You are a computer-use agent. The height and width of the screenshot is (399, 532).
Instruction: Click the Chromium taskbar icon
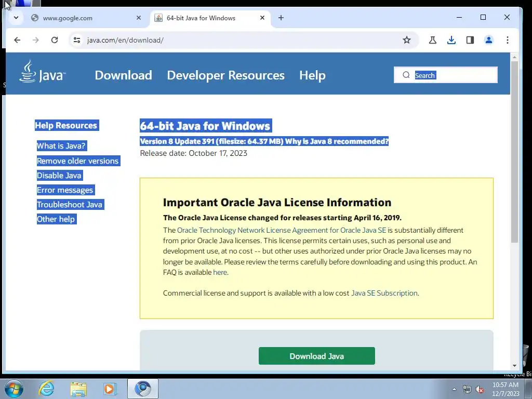coord(143,389)
